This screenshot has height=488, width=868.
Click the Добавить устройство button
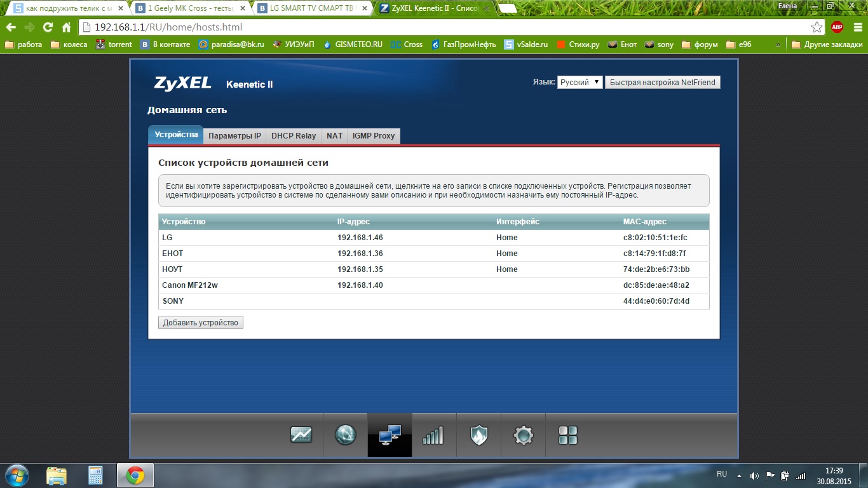point(200,323)
